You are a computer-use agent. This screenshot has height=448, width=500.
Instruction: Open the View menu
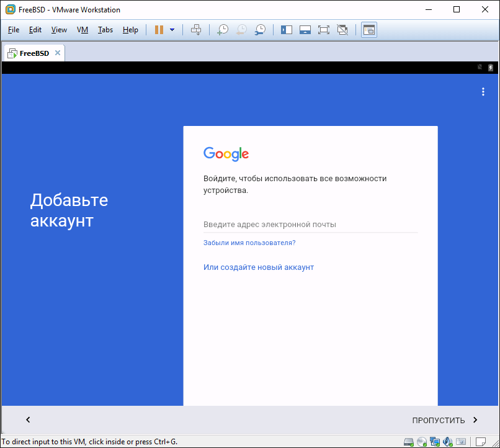point(59,30)
